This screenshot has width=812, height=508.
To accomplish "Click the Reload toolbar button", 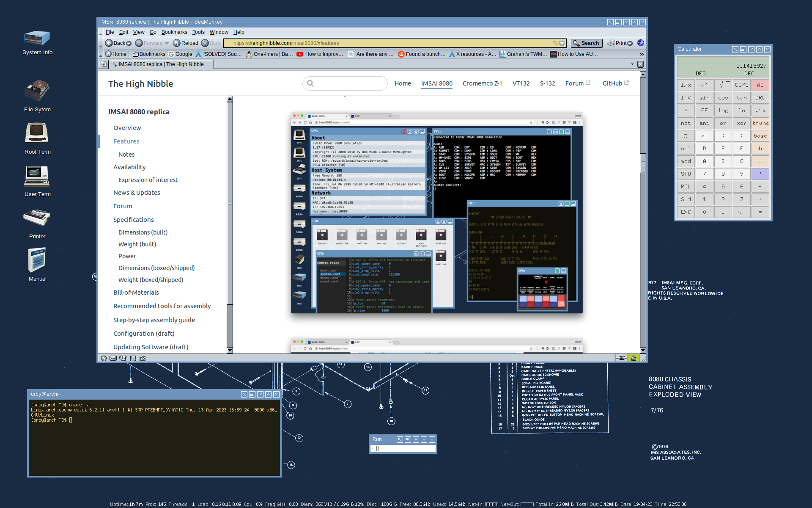I will (185, 43).
